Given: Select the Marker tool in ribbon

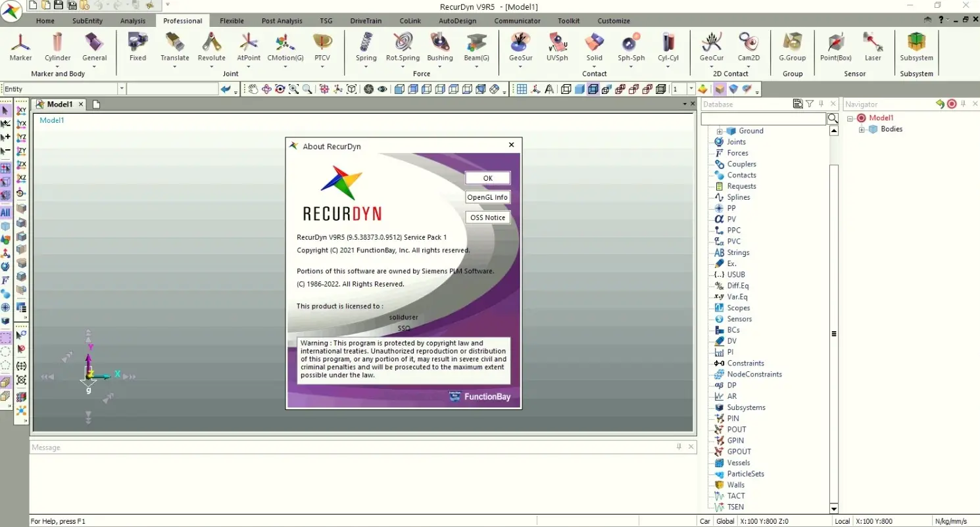Looking at the screenshot, I should pos(20,47).
